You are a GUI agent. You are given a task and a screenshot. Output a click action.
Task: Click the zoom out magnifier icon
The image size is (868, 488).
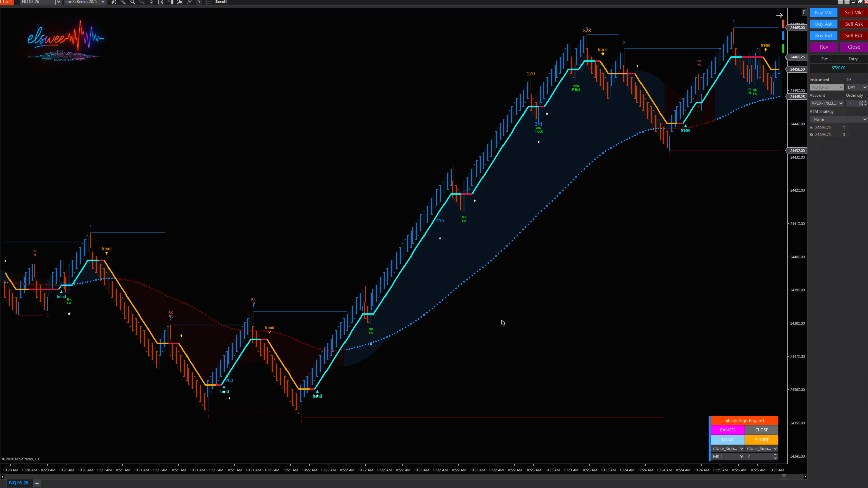click(142, 2)
